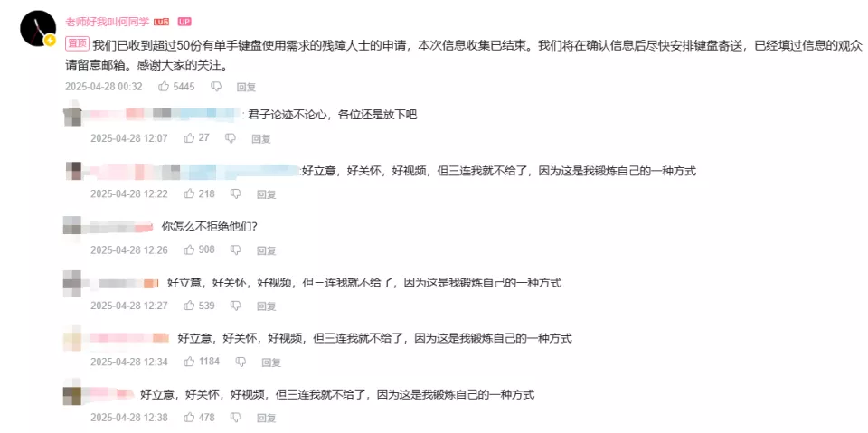
Task: Reply to the 12:34 comment
Action: coord(271,362)
